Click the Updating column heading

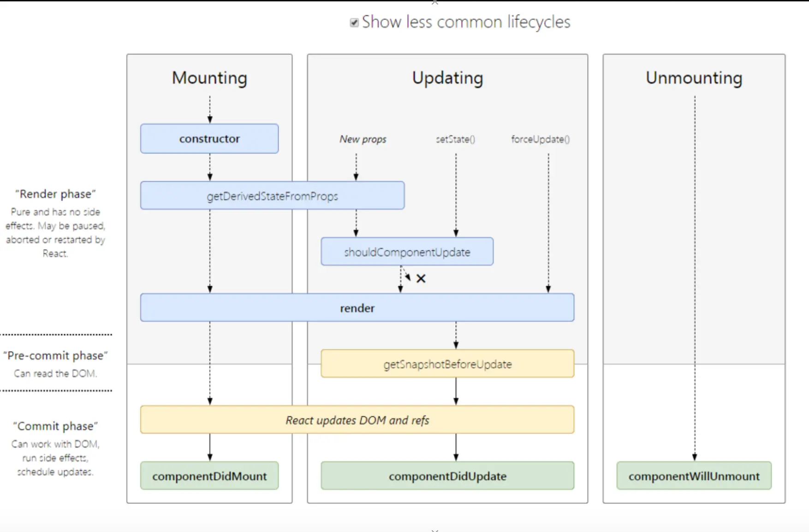tap(447, 78)
